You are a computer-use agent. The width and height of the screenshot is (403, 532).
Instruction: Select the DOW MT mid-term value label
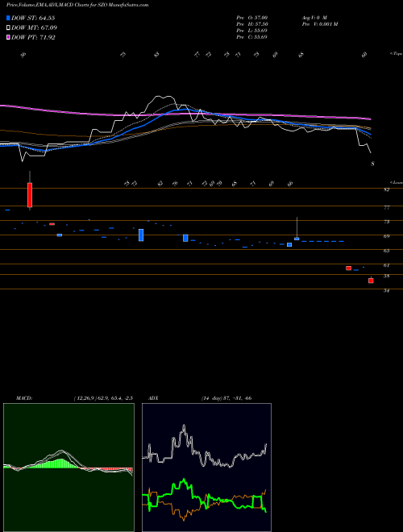[34, 28]
